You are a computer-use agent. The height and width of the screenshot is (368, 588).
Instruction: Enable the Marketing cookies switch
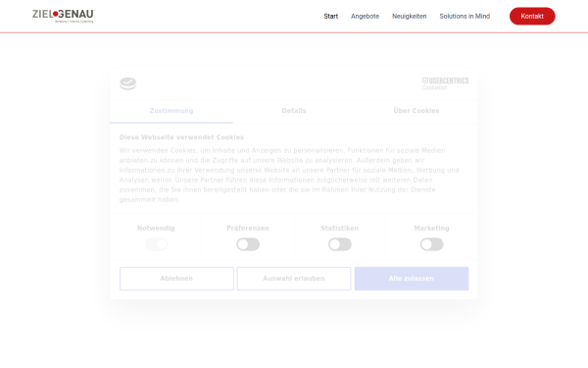(431, 244)
